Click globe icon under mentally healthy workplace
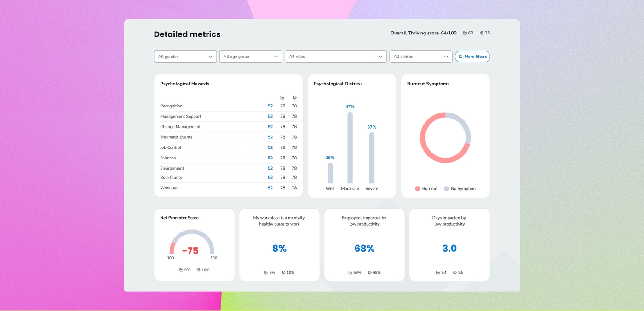 283,273
